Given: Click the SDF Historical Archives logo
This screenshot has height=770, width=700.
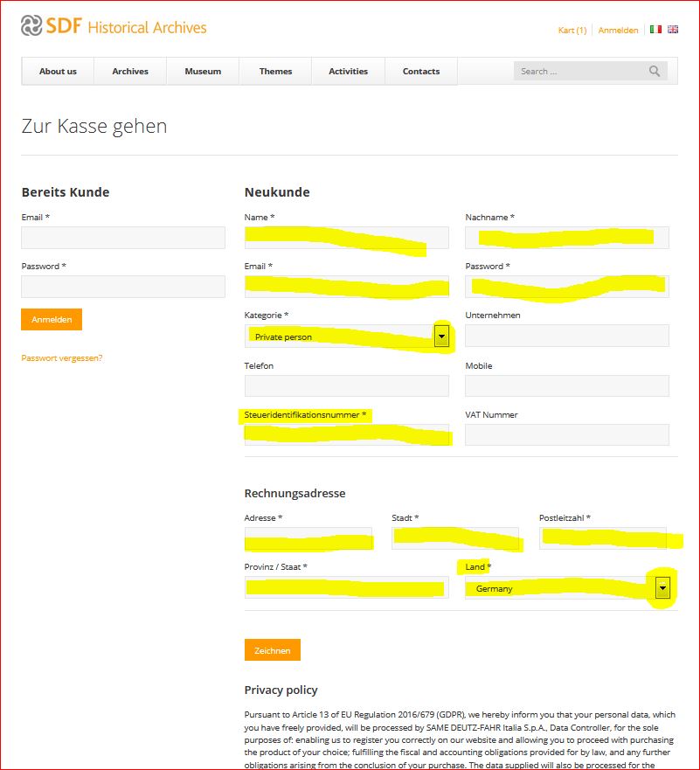Looking at the screenshot, I should pyautogui.click(x=114, y=27).
